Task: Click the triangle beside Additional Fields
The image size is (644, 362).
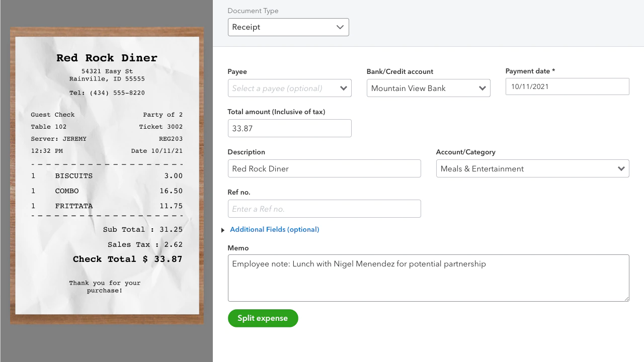Action: point(223,230)
